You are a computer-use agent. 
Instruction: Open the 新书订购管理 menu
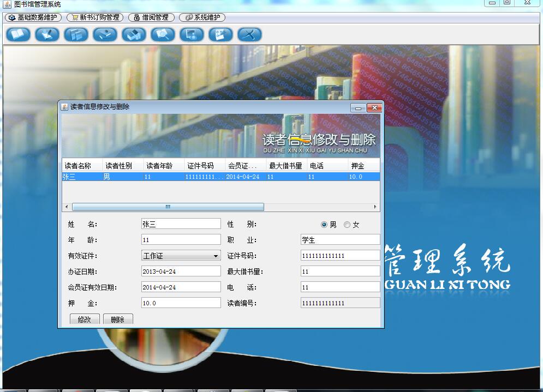[x=96, y=17]
